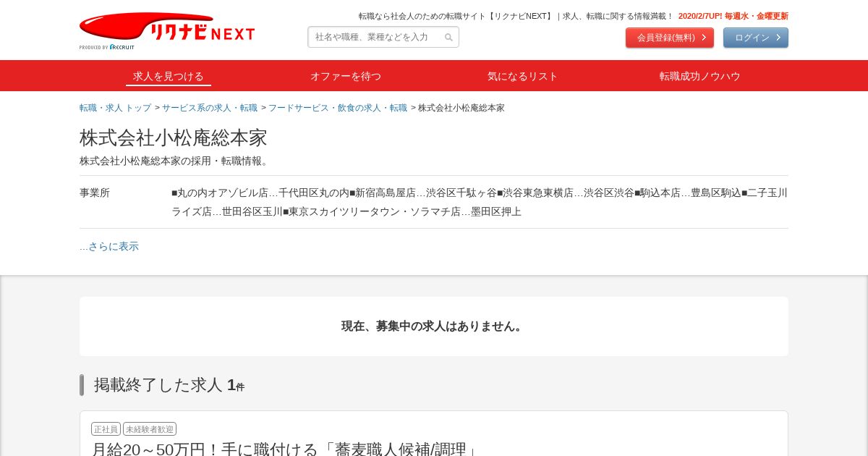Viewport: 868px width, 456px height.
Task: Click the 2020/2/7UP! update notice text
Action: 733,16
